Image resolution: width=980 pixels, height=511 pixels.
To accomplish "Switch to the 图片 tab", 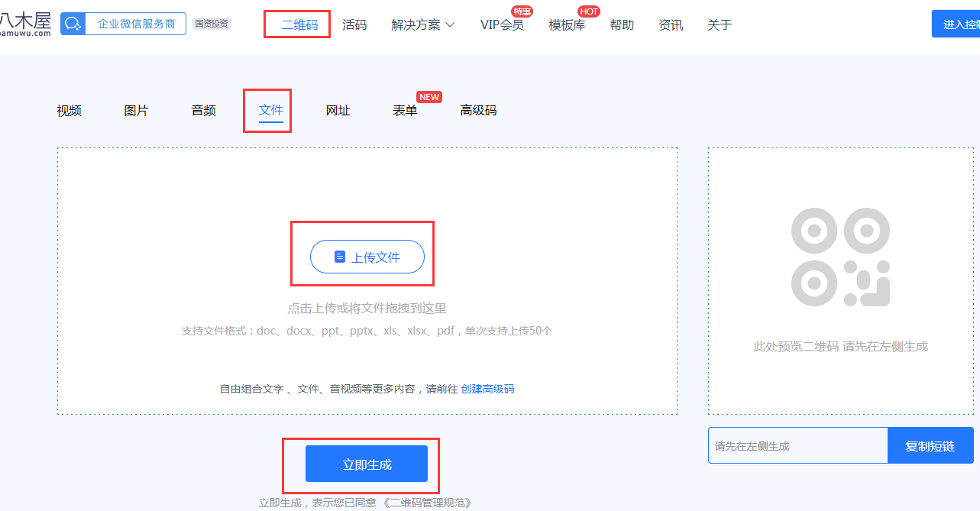I will click(x=136, y=111).
